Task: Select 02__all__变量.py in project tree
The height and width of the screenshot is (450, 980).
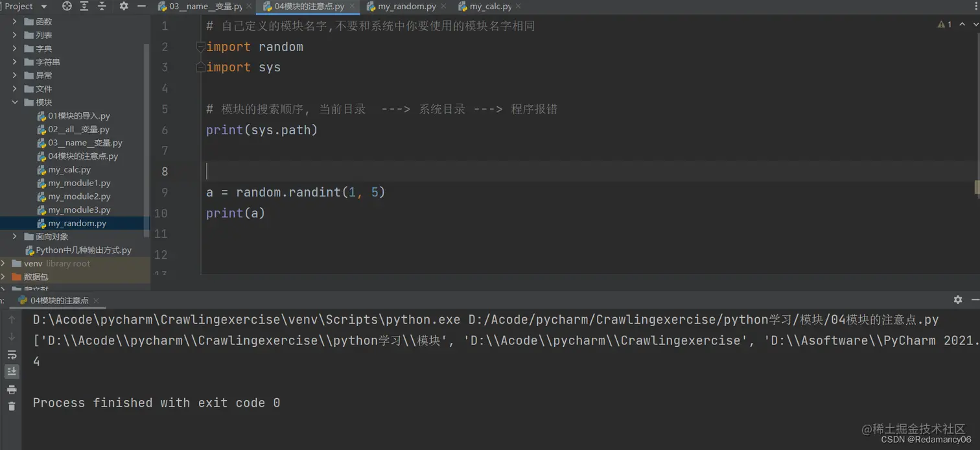Action: click(78, 129)
